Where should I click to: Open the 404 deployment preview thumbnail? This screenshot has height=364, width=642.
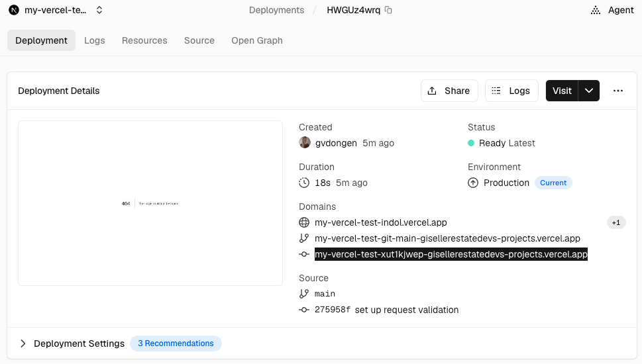[150, 203]
